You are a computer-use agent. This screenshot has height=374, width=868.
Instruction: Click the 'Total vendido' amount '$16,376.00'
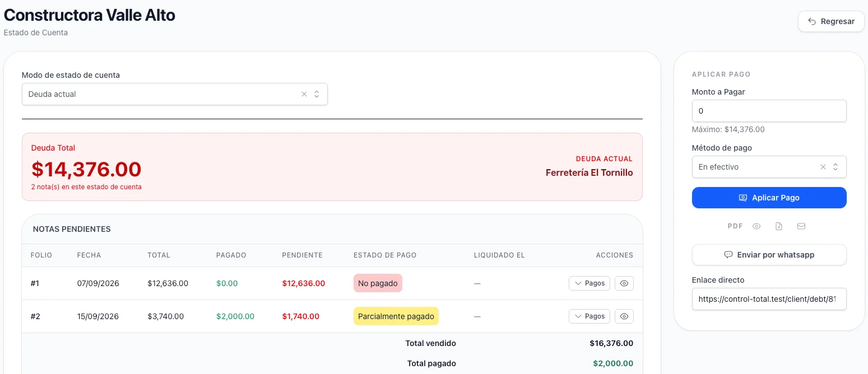(611, 343)
